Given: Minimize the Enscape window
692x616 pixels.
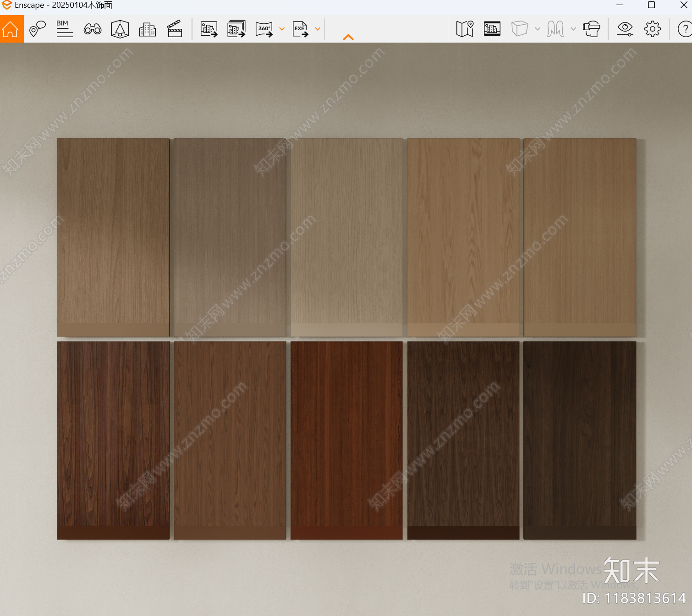Looking at the screenshot, I should tap(620, 5).
